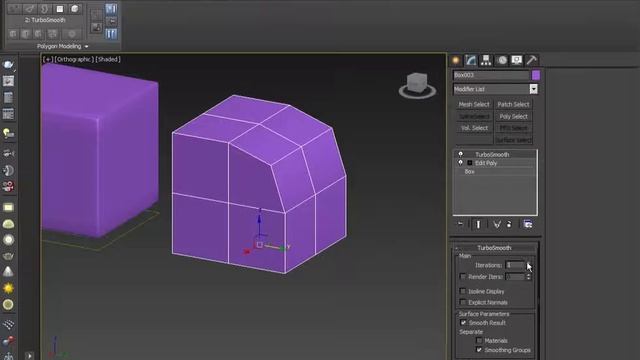Click the half-dome icon in left toolbar
This screenshot has height=360, width=640.
click(8, 224)
